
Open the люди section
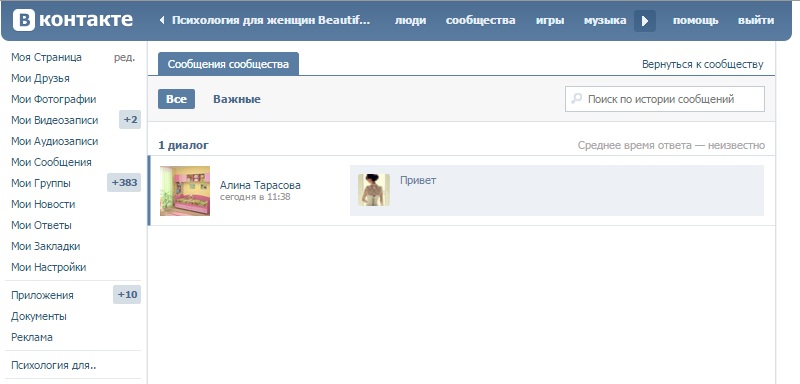(x=411, y=20)
